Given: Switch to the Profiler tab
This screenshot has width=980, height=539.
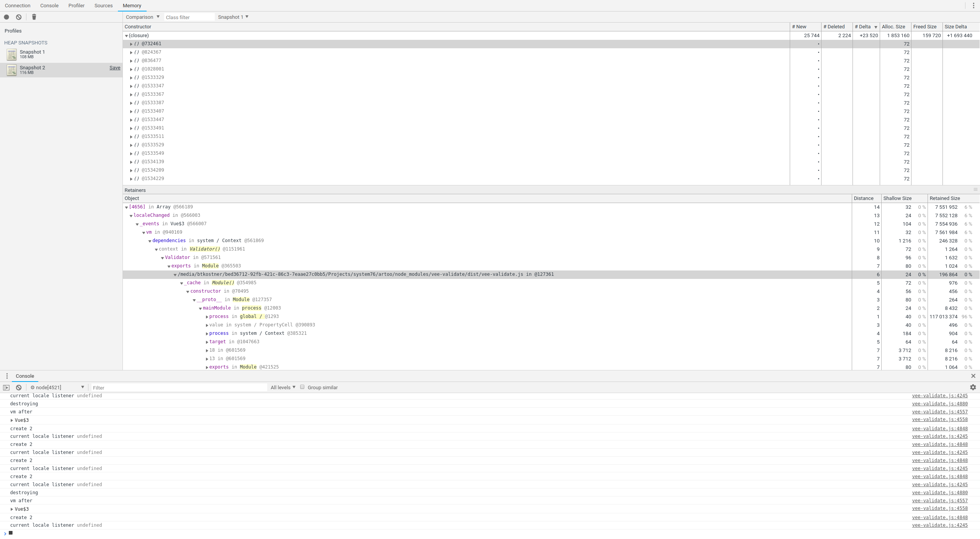Looking at the screenshot, I should pyautogui.click(x=77, y=5).
